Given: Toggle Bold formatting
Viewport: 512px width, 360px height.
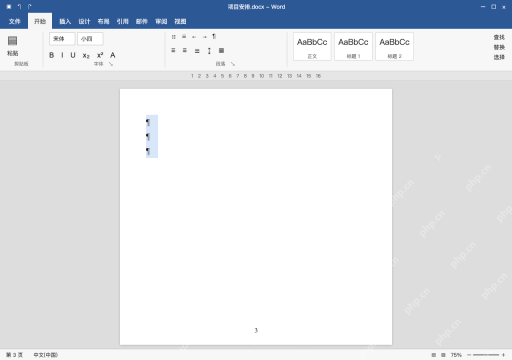Looking at the screenshot, I should 52,55.
